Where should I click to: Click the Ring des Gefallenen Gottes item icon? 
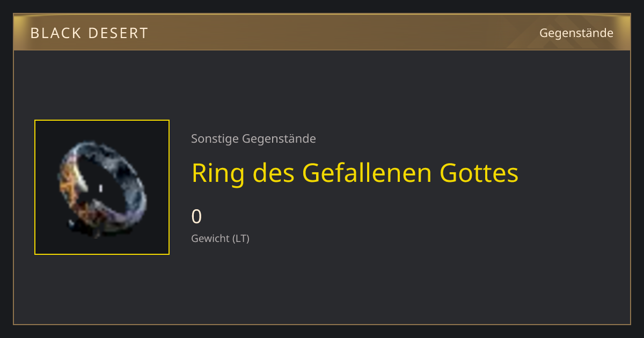coord(102,187)
